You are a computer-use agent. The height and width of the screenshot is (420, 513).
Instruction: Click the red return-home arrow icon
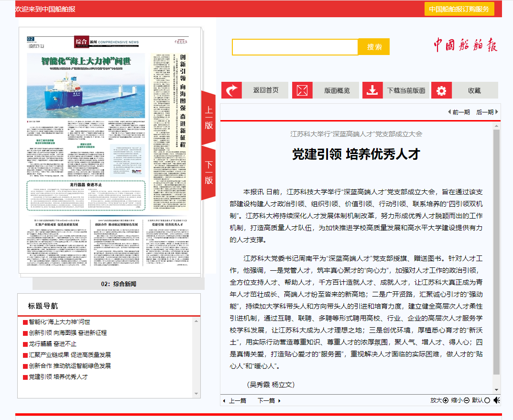(x=231, y=90)
